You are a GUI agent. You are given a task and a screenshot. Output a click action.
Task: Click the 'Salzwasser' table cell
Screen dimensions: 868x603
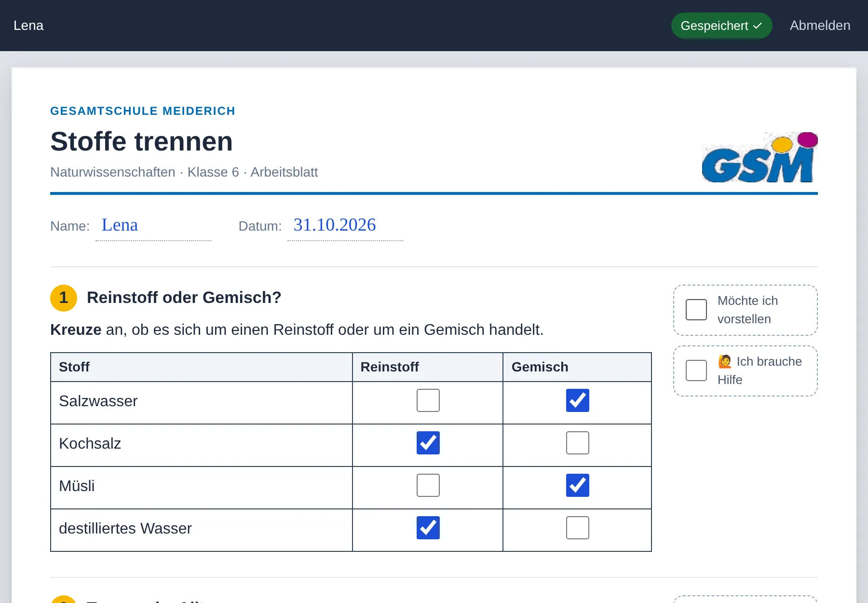coord(202,403)
